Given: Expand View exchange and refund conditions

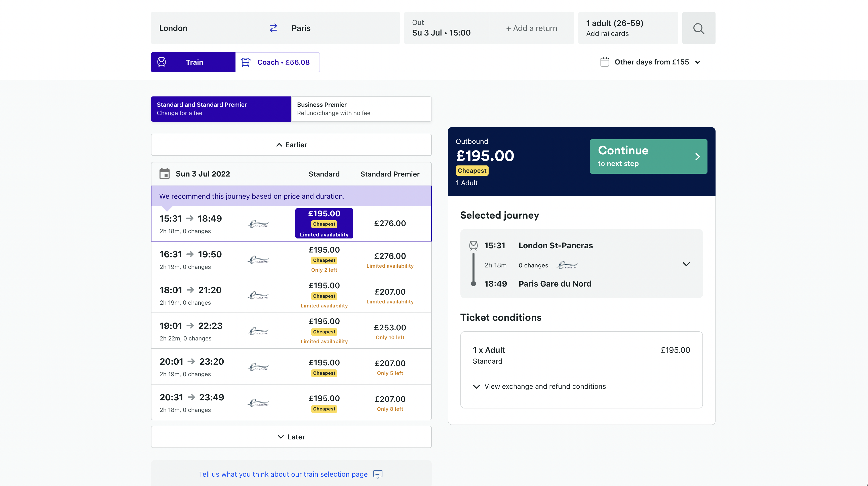Looking at the screenshot, I should [x=539, y=387].
